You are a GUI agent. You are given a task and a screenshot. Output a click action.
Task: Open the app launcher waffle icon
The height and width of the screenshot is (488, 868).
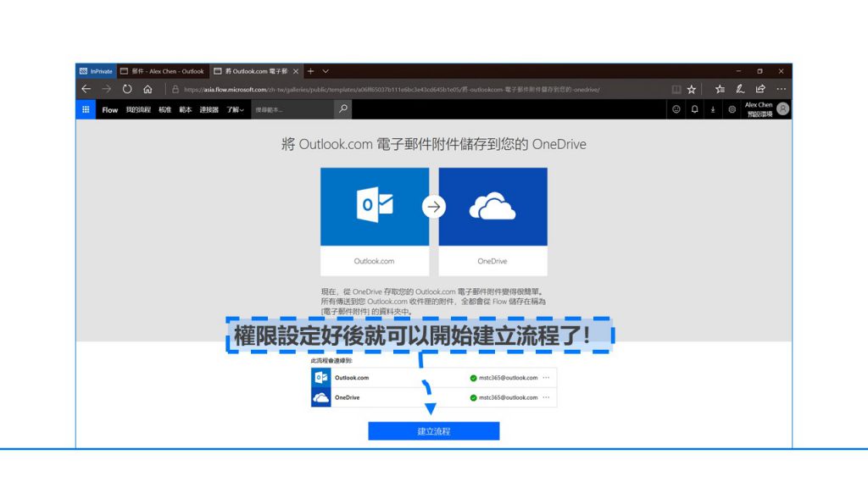[x=86, y=109]
